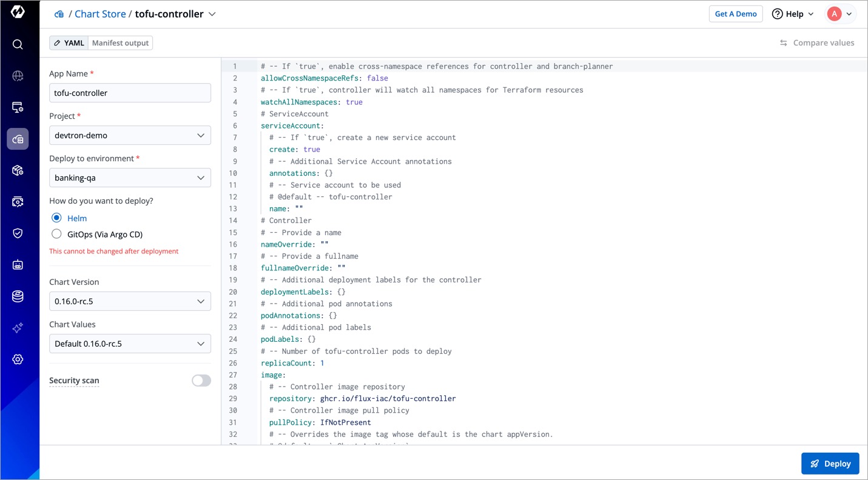The image size is (868, 480).
Task: Open the Project dropdown showing devtron-demo
Action: pyautogui.click(x=130, y=135)
